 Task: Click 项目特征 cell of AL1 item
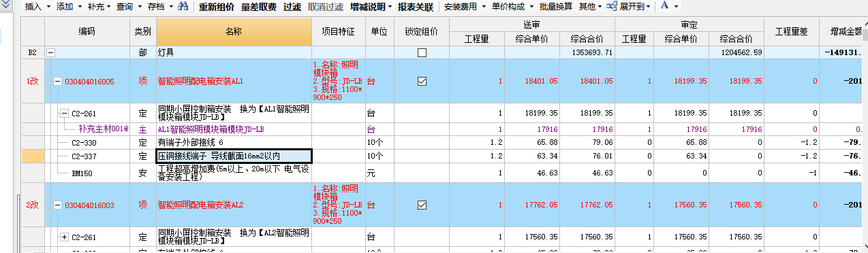tap(338, 81)
